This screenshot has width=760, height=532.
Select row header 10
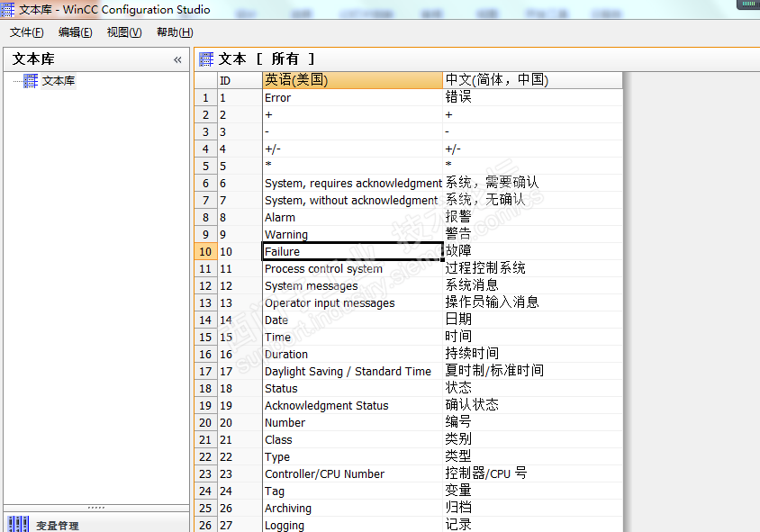205,252
